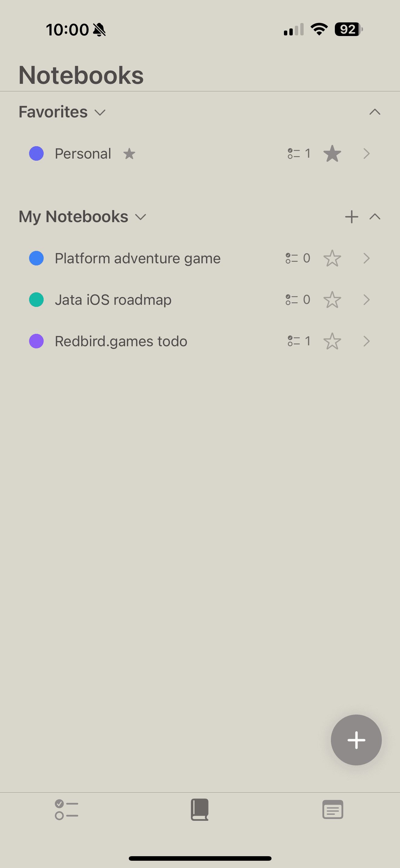Mark Redbird.games todo as favorite

coord(332,341)
